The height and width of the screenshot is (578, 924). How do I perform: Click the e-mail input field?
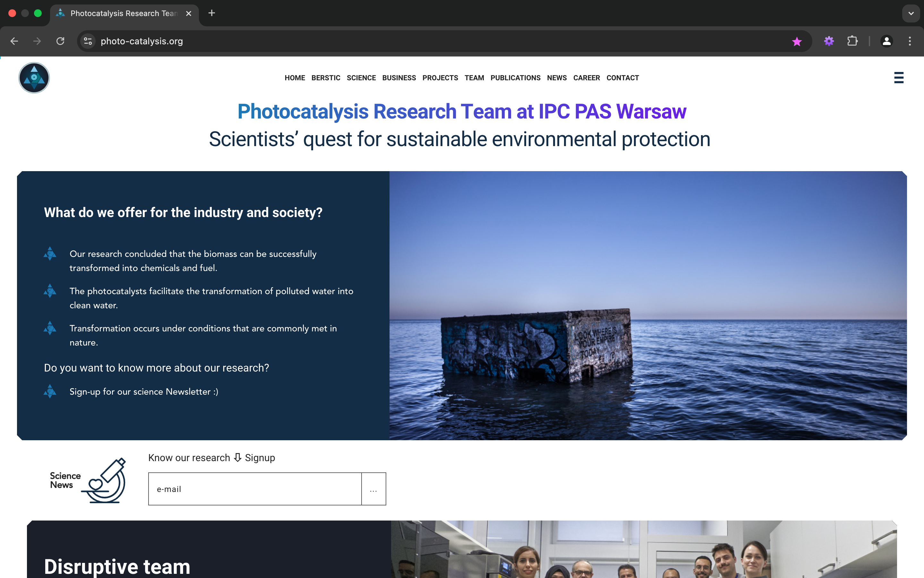(255, 489)
